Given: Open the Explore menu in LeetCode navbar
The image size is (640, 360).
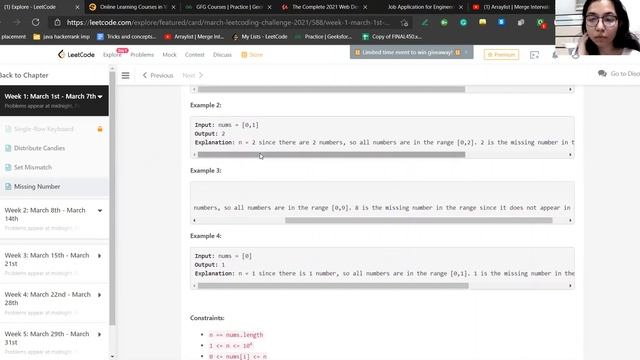Looking at the screenshot, I should (112, 55).
